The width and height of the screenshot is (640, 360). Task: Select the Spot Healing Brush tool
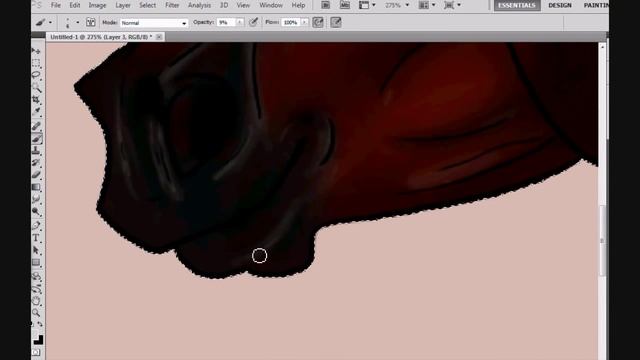[x=36, y=126]
